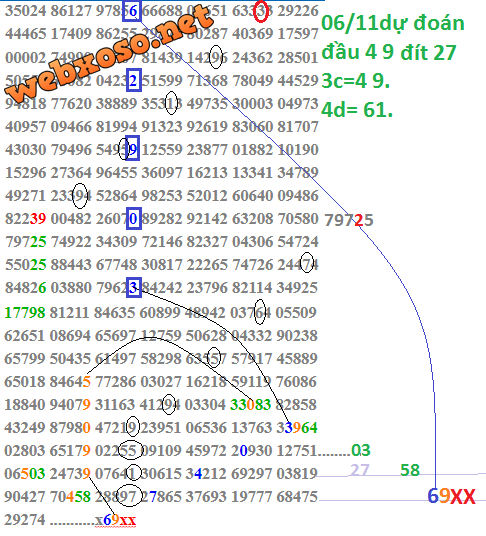This screenshot has height=536, width=486.
Task: Click the green 58 on the right side
Action: (410, 470)
